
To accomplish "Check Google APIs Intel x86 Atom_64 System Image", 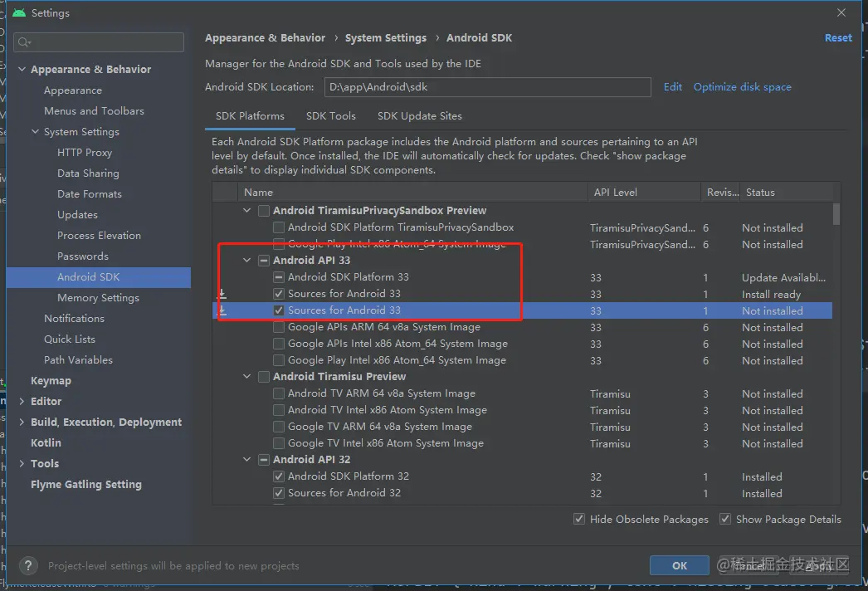I will [279, 344].
